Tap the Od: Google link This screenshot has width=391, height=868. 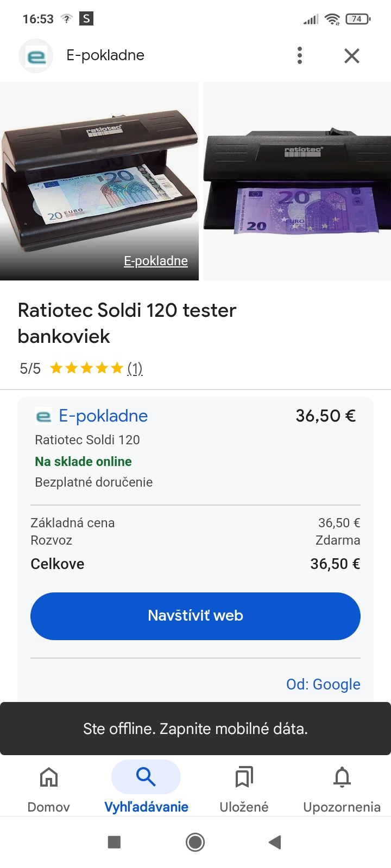(323, 684)
